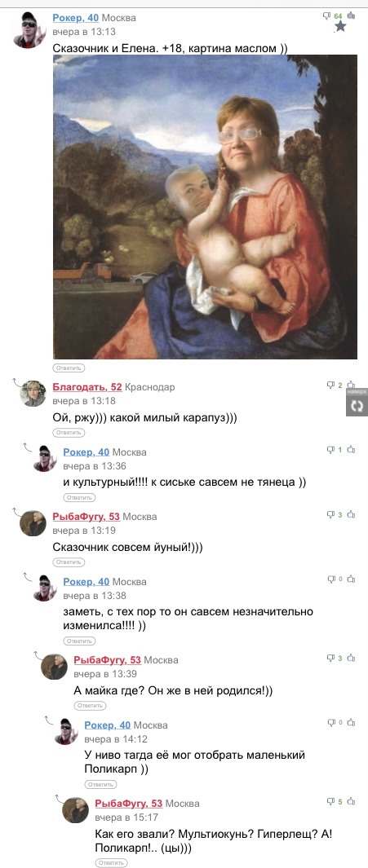
Task: Open Благодать's avatar photo
Action: click(33, 394)
